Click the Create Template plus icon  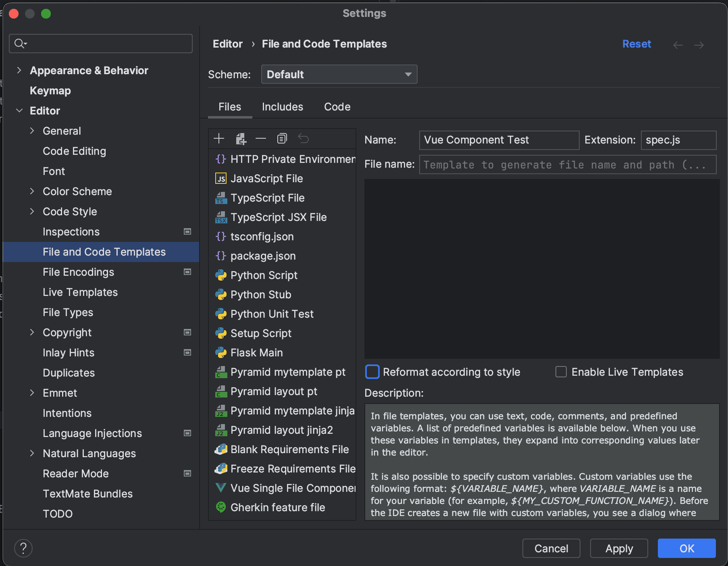(x=219, y=139)
